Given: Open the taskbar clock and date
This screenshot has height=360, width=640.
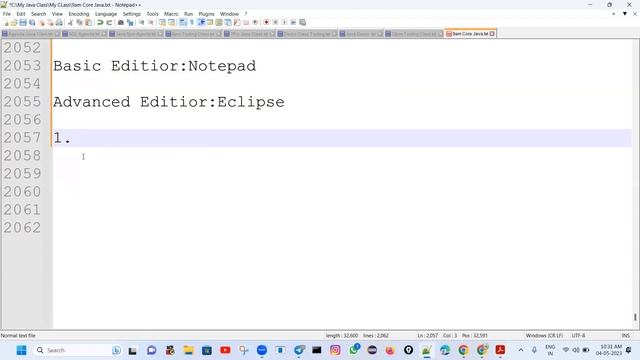Looking at the screenshot, I should (x=609, y=350).
